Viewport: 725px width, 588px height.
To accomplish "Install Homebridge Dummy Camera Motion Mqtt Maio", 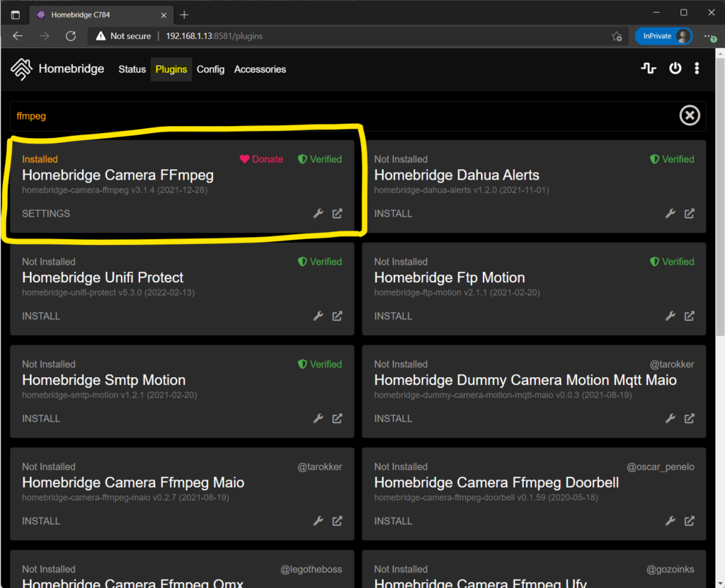I will [x=393, y=419].
